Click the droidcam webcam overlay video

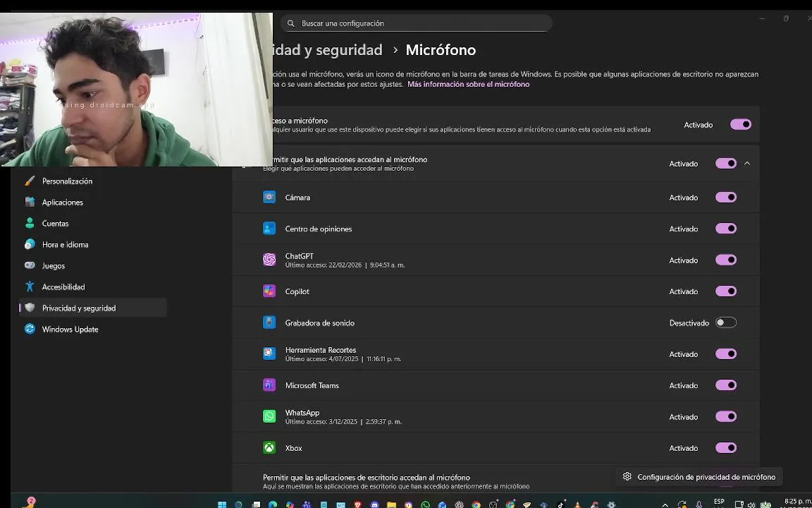136,89
